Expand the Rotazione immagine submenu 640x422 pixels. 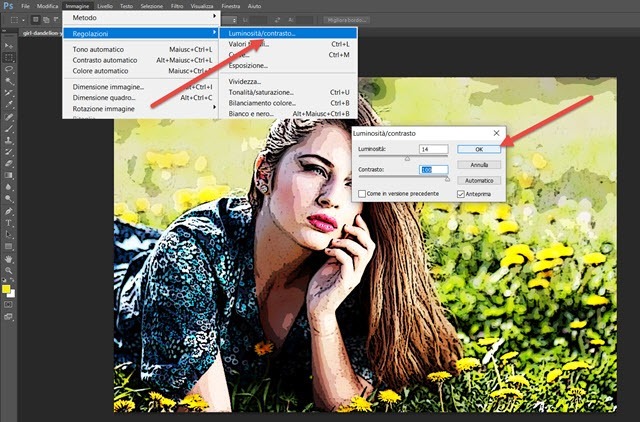pyautogui.click(x=141, y=109)
